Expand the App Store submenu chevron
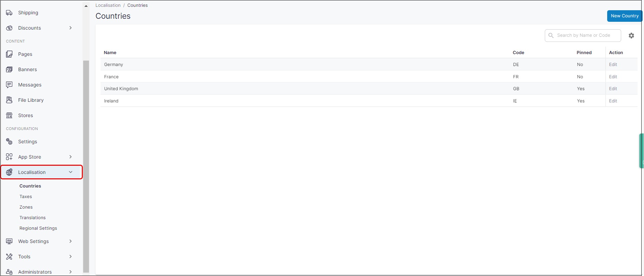Image resolution: width=644 pixels, height=276 pixels. pos(71,157)
